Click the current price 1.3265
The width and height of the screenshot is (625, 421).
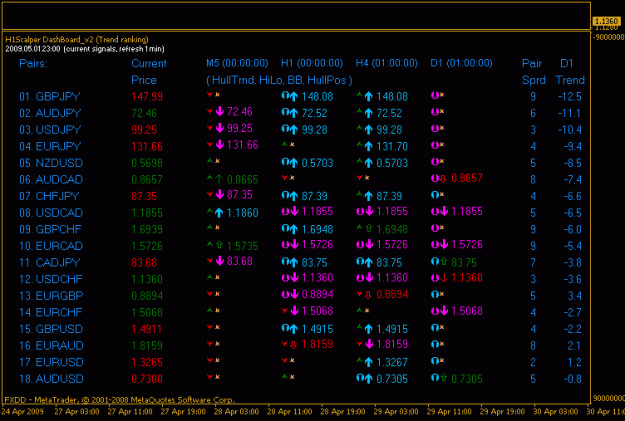147,362
